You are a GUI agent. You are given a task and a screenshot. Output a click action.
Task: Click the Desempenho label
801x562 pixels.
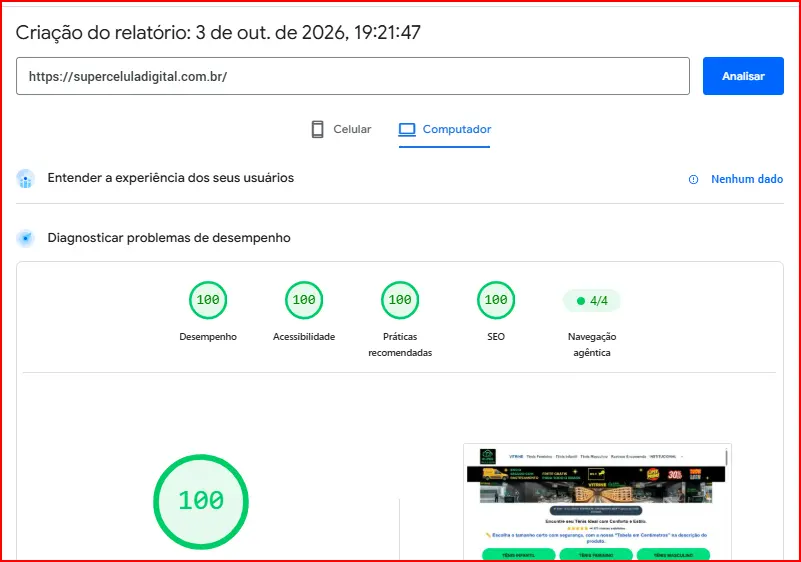click(208, 337)
